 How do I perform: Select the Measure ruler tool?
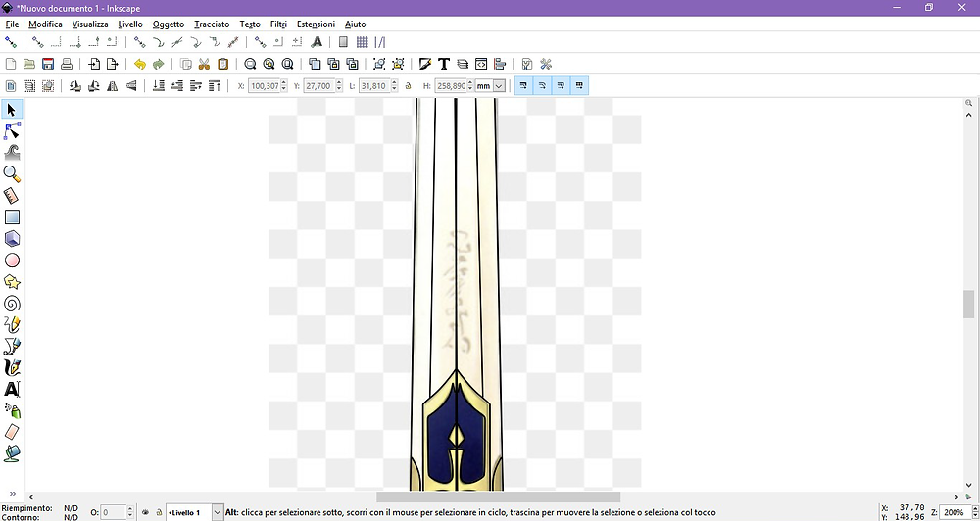12,196
